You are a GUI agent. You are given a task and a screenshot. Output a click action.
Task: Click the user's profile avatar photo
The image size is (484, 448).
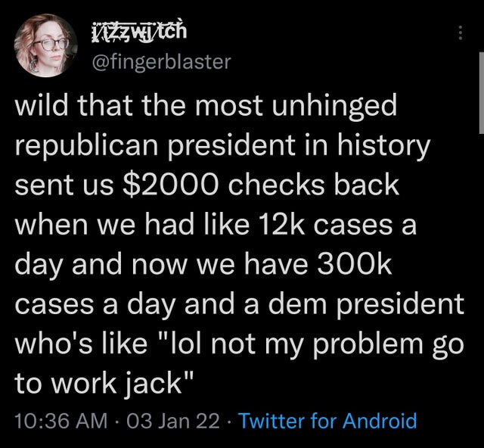tap(45, 46)
